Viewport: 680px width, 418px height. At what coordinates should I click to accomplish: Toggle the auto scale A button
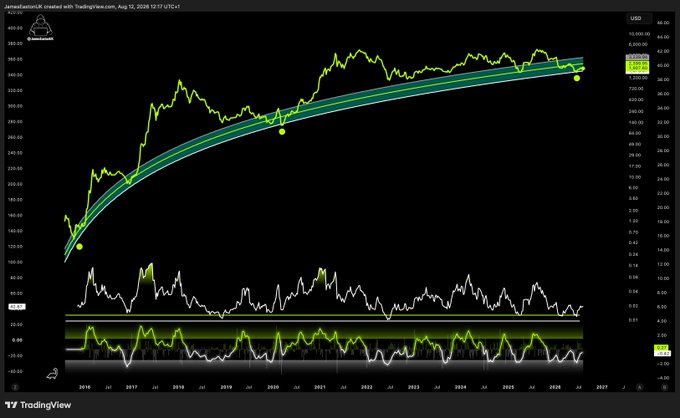pyautogui.click(x=639, y=387)
